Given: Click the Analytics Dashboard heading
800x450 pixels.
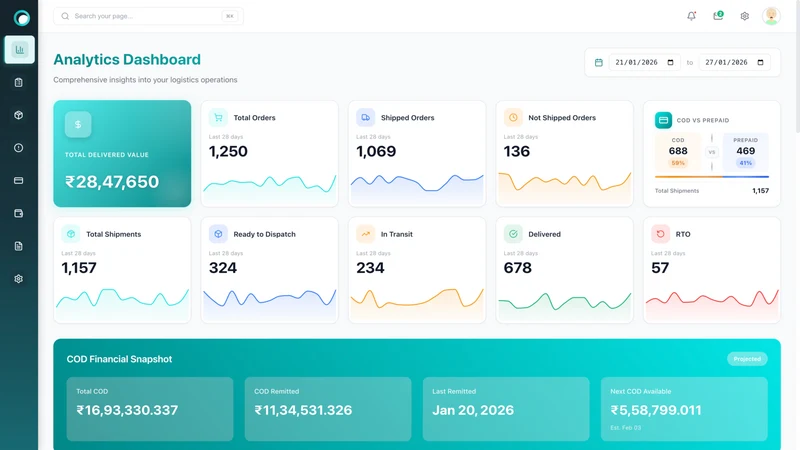Looking at the screenshot, I should click(x=127, y=60).
